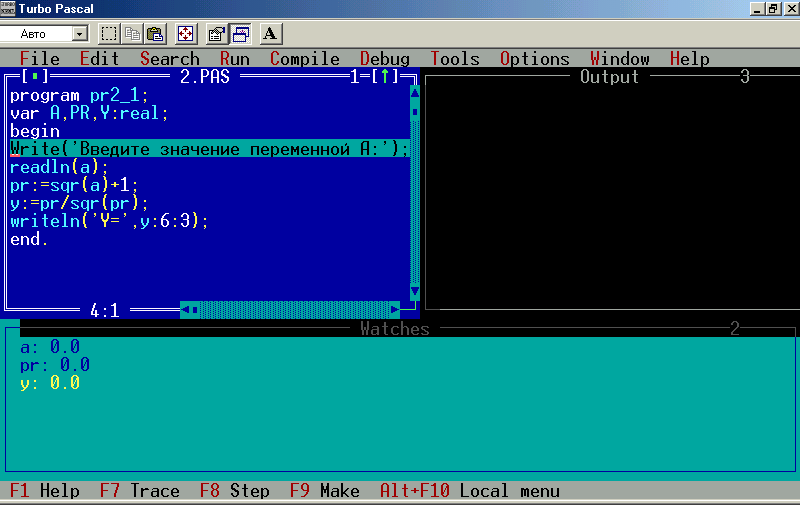Click the 'begin' code line
This screenshot has width=800, height=505.
point(35,131)
